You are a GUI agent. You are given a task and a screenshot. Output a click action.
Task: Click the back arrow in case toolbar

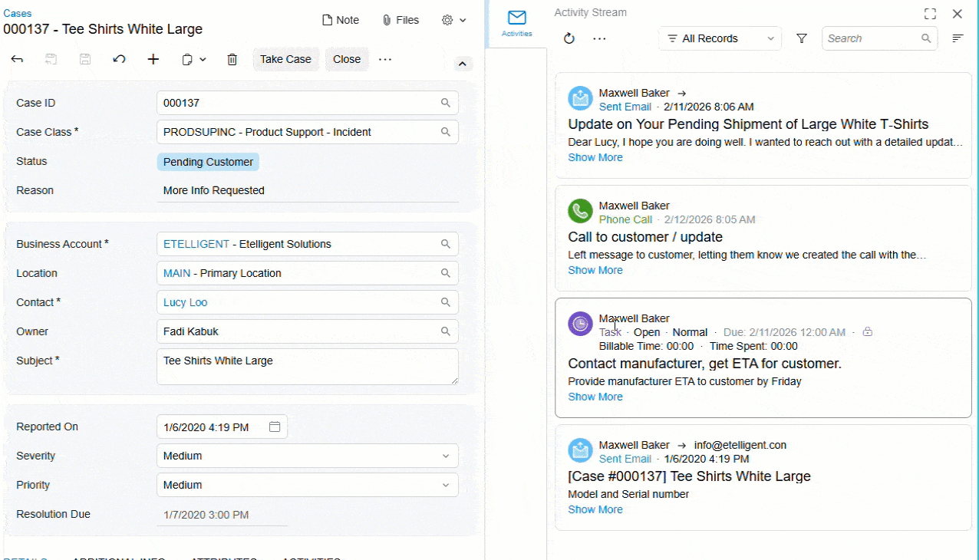(17, 59)
